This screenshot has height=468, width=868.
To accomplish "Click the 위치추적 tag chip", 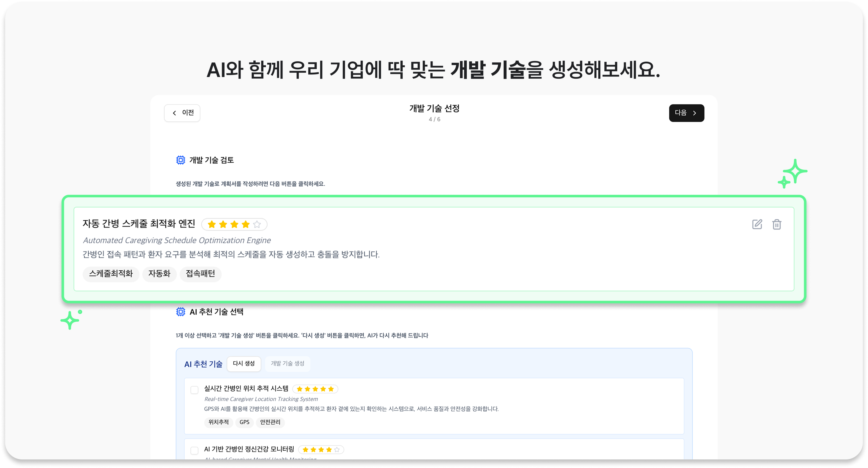I will pyautogui.click(x=218, y=422).
